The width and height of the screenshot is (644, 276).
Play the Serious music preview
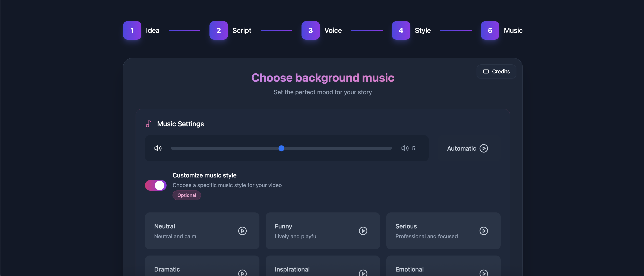(483, 231)
